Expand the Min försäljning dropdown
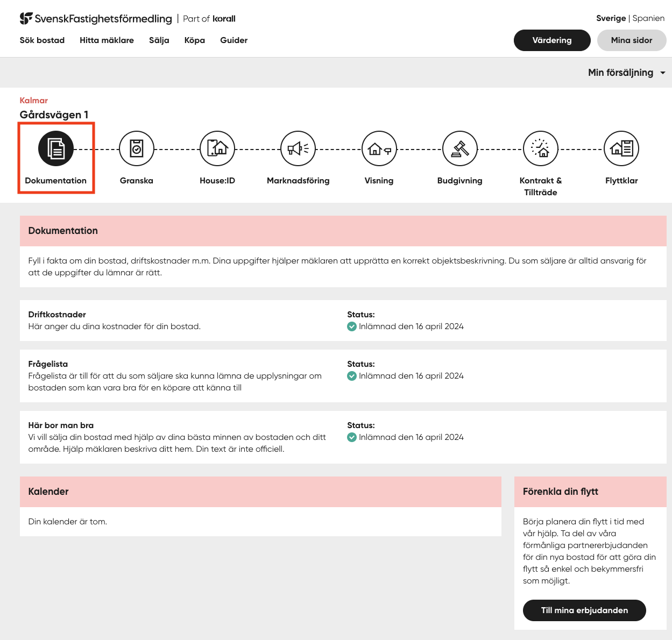Viewport: 672px width, 640px height. click(626, 73)
